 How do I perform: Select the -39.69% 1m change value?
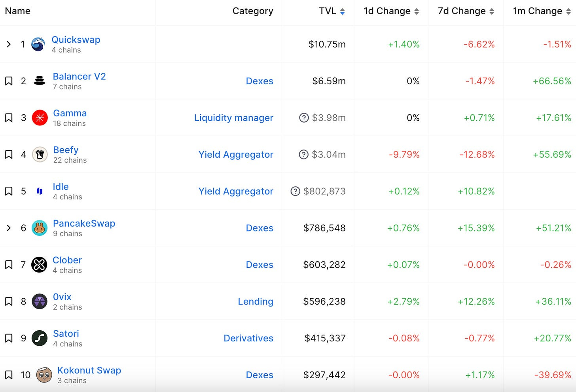click(x=553, y=375)
